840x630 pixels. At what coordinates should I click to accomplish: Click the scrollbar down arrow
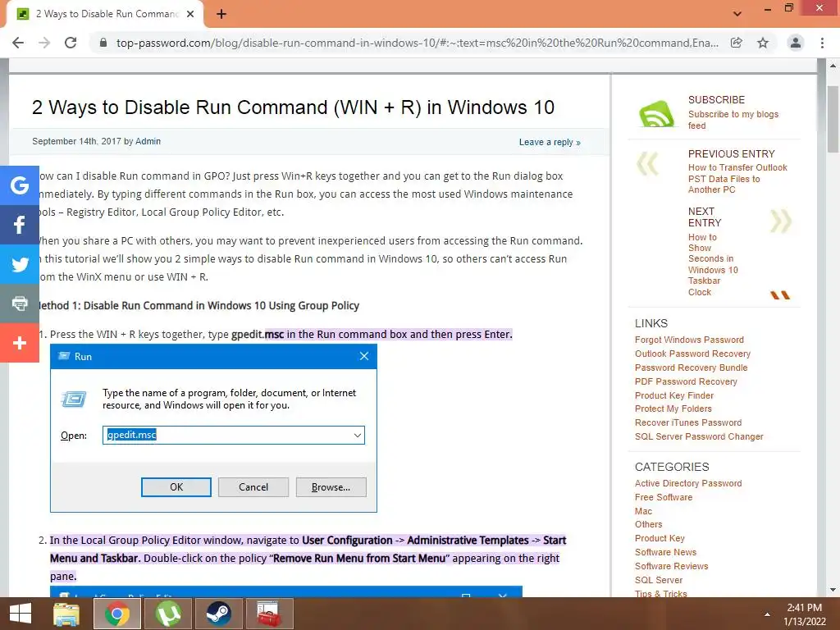pyautogui.click(x=833, y=590)
